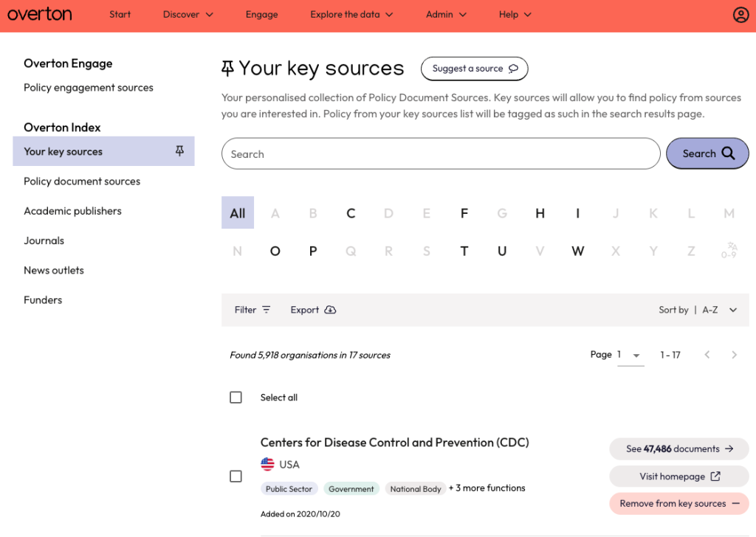This screenshot has width=756, height=537.
Task: Click the pin icon beside Your key sources
Action: pyautogui.click(x=179, y=151)
